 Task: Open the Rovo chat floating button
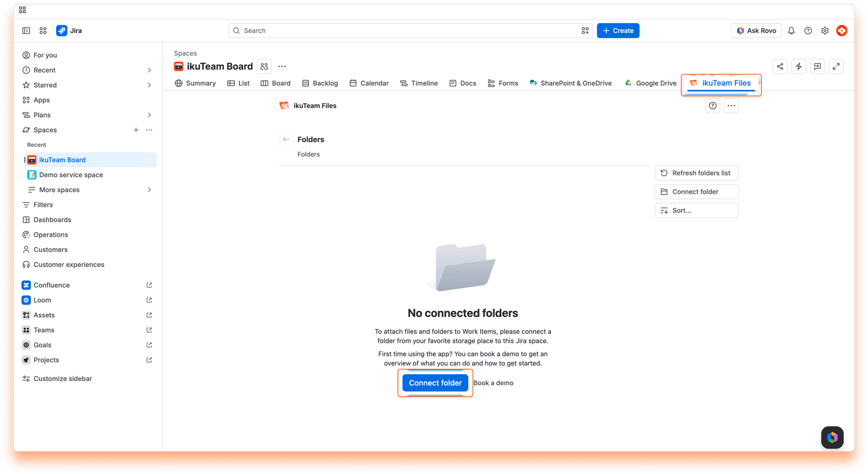[832, 438]
